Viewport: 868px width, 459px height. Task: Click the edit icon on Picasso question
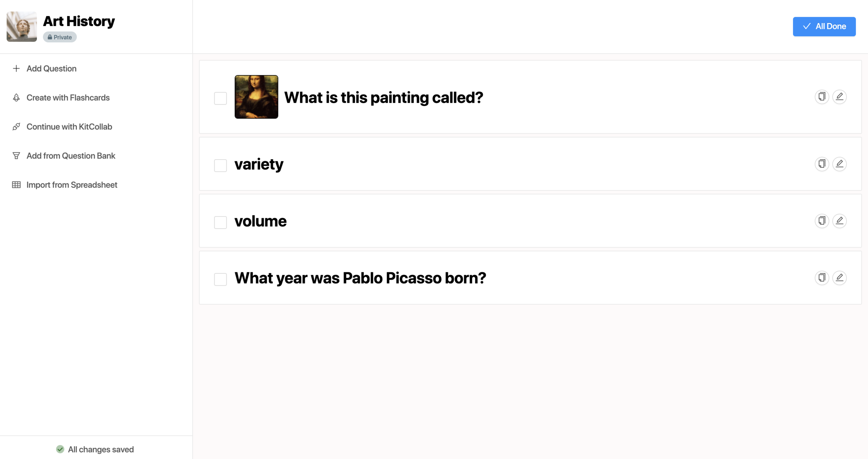click(839, 278)
